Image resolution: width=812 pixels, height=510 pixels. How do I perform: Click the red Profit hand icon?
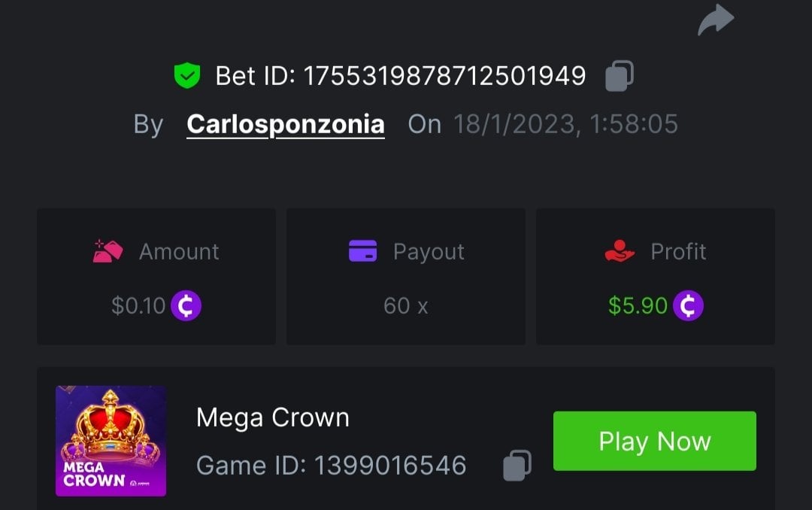(x=620, y=251)
